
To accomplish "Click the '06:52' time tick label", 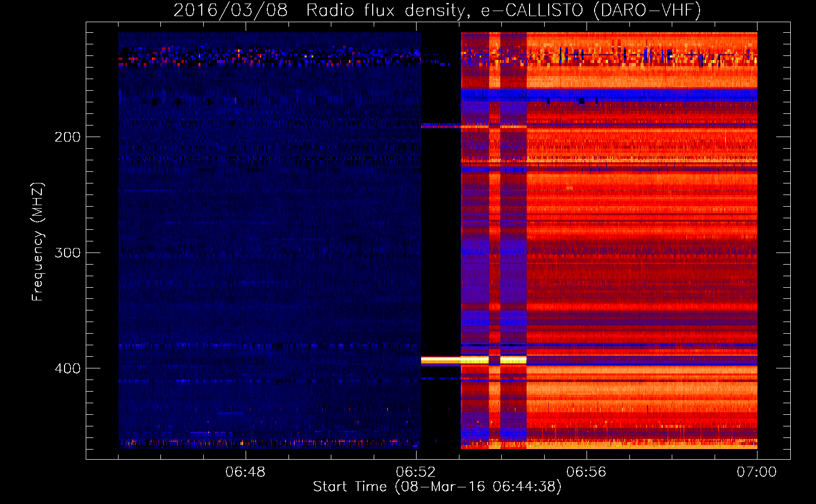I will (416, 472).
